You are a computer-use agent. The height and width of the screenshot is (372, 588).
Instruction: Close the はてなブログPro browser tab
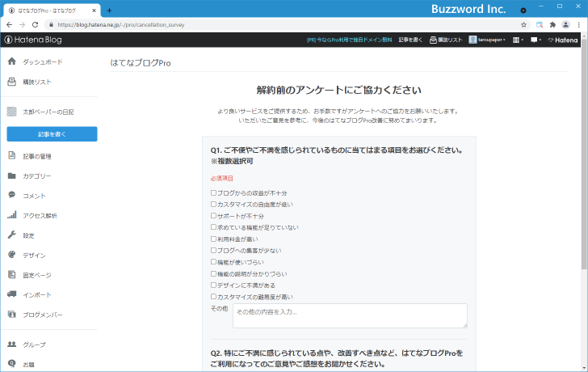[94, 11]
